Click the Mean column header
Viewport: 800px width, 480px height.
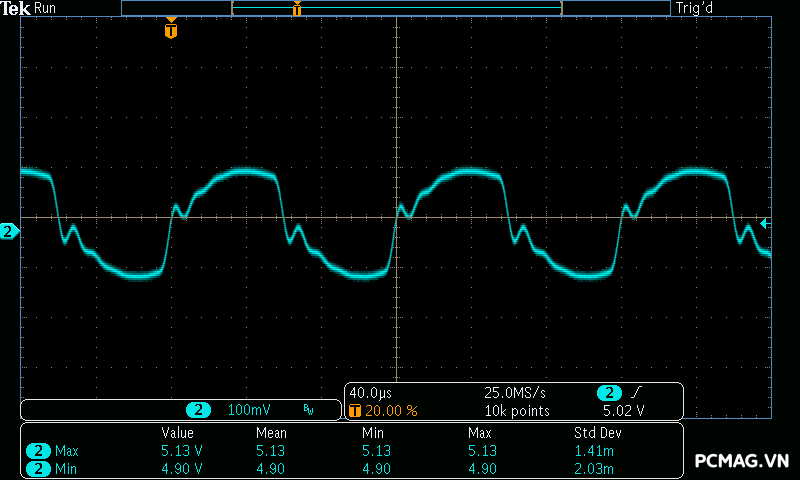[271, 433]
